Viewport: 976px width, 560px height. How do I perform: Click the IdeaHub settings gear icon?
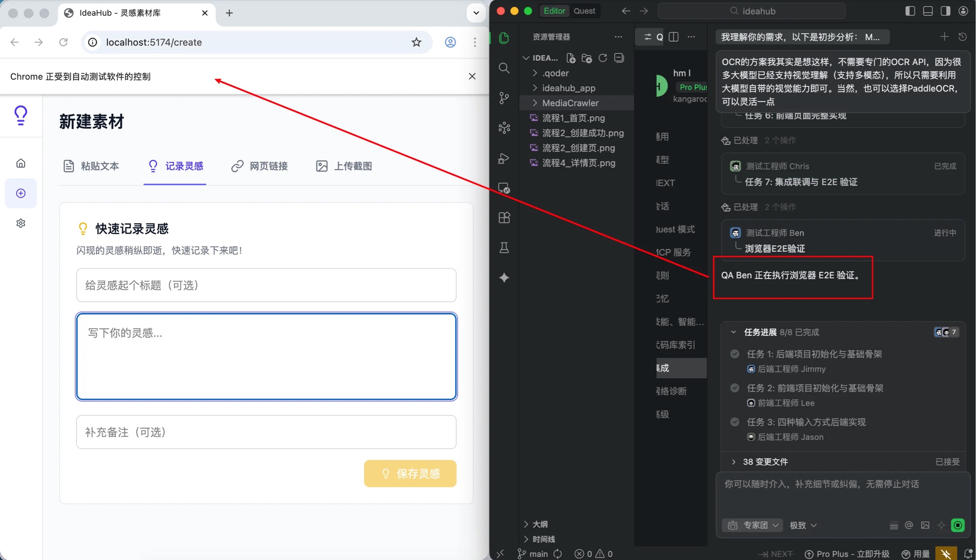[x=21, y=223]
